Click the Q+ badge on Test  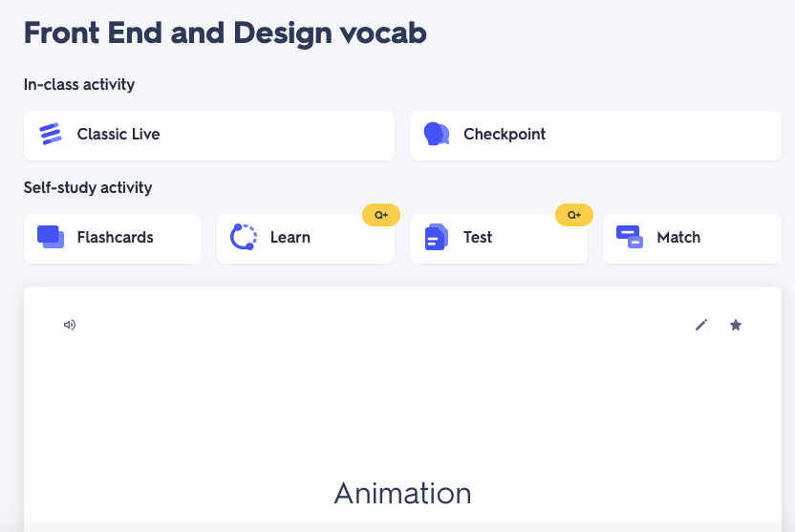[574, 215]
